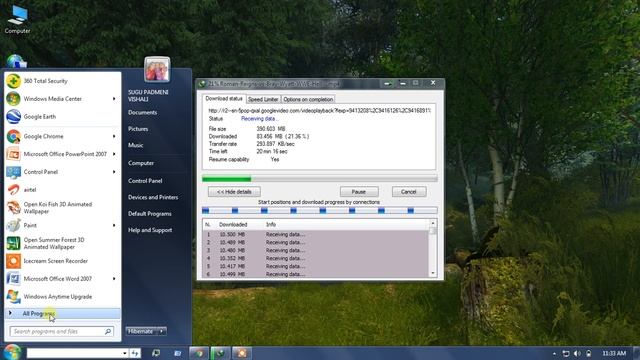The image size is (640, 360).
Task: Launch Icecream Screen Recorder icon
Action: click(x=13, y=261)
